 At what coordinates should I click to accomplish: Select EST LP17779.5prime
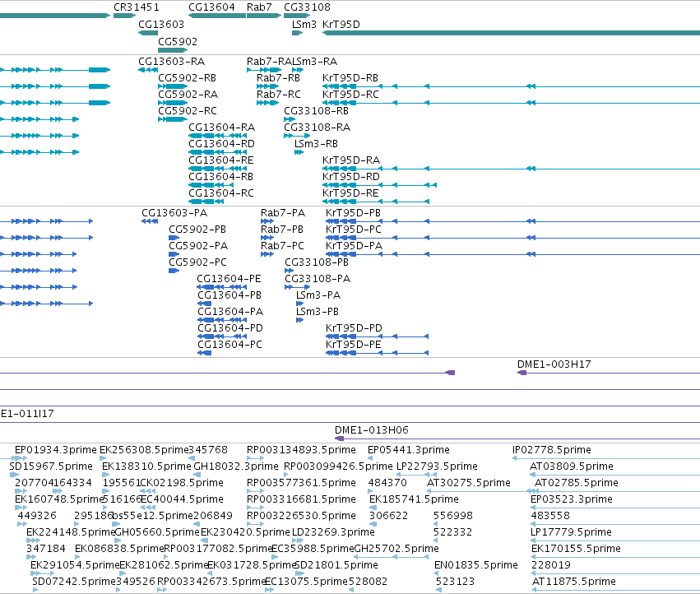(x=571, y=532)
